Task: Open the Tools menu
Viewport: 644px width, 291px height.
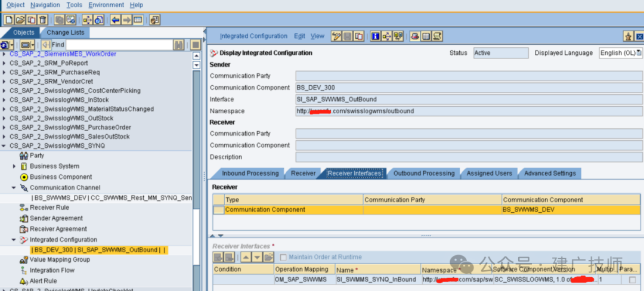Action: (x=74, y=5)
